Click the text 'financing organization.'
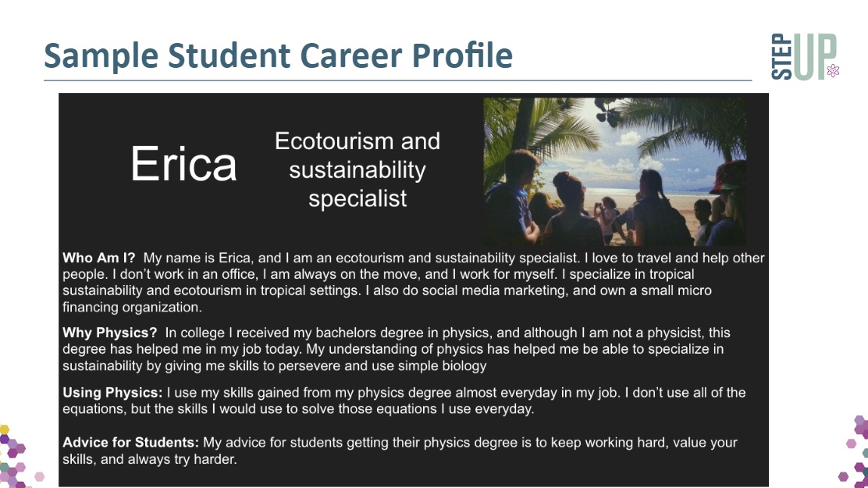Viewport: 868px width, 488px height. [132, 307]
